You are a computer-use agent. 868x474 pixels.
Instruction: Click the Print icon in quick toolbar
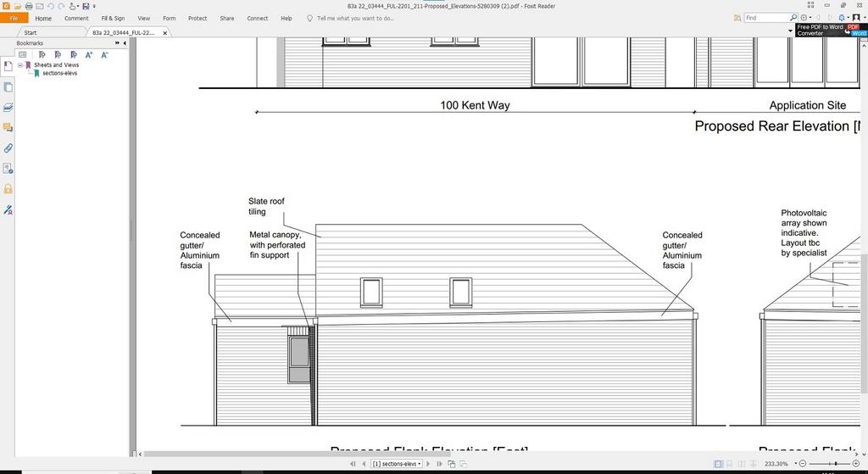click(29, 6)
